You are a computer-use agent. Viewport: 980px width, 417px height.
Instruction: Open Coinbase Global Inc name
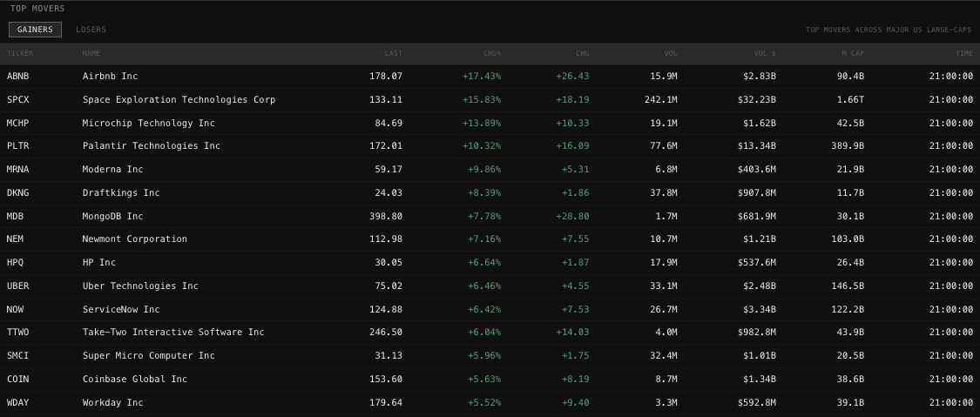[135, 379]
